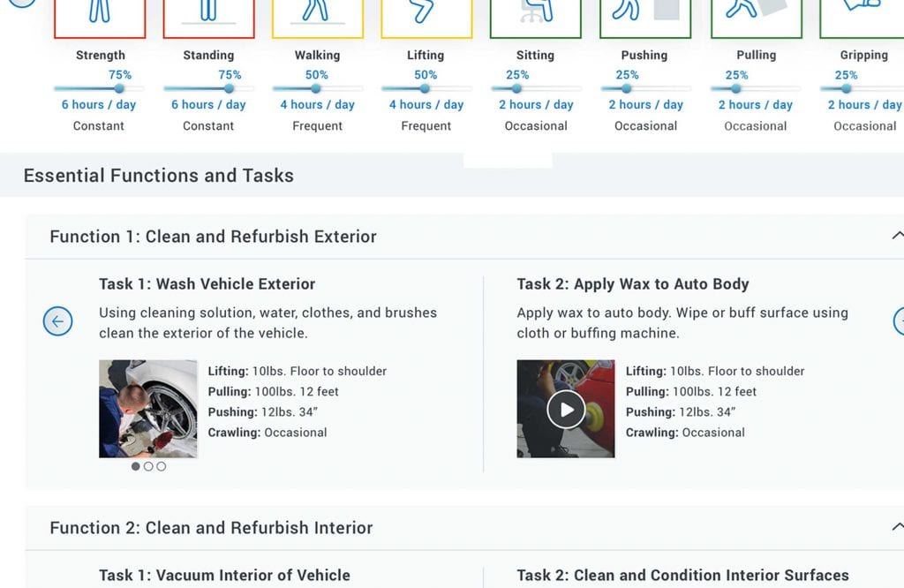Click Task 1: Vacuum Interior of Vehicle title

click(x=224, y=576)
